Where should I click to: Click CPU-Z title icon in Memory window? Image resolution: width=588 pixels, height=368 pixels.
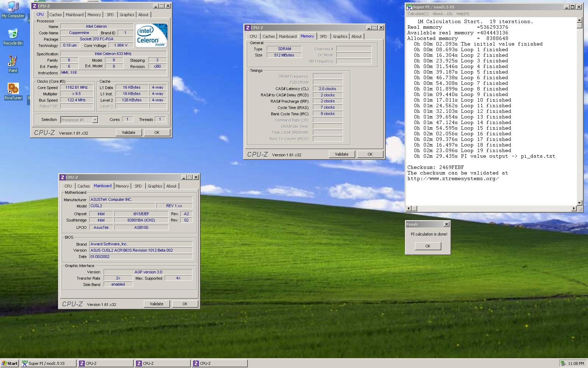click(248, 28)
